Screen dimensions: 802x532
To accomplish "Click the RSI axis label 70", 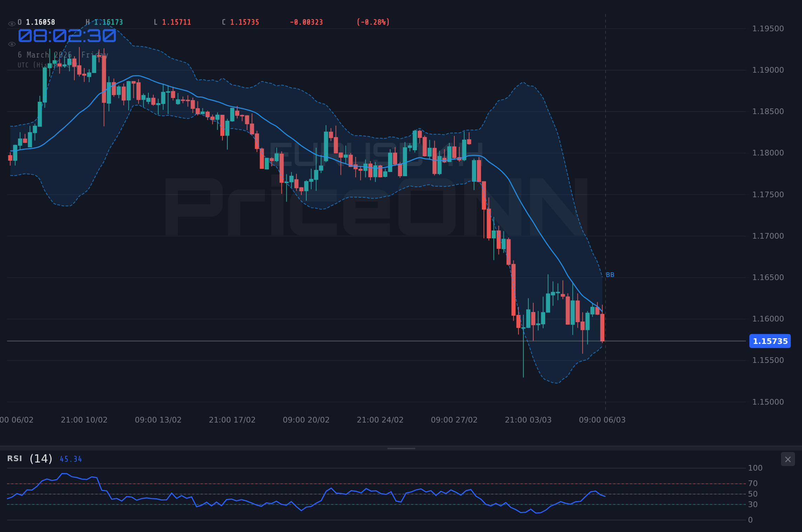I will point(753,483).
